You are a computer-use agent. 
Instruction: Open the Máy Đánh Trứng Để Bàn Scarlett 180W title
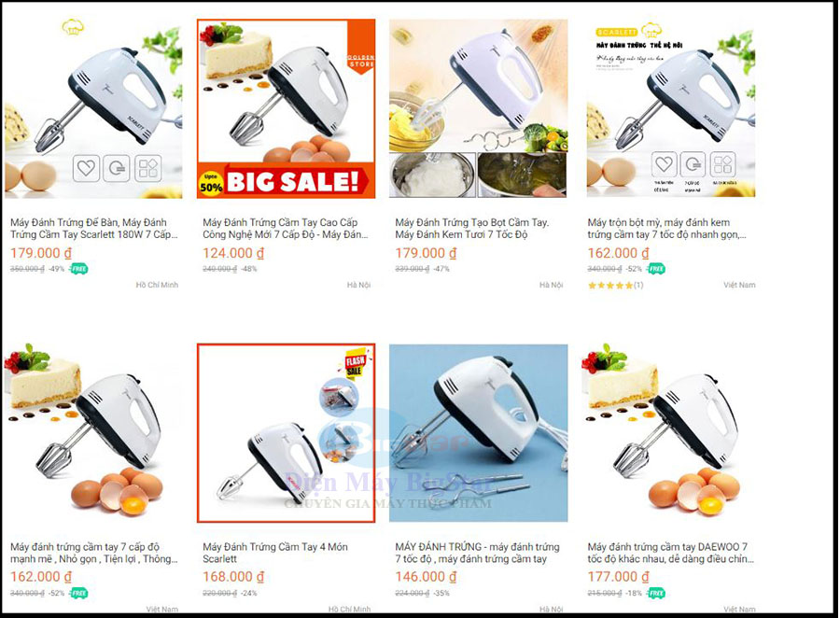(x=93, y=229)
